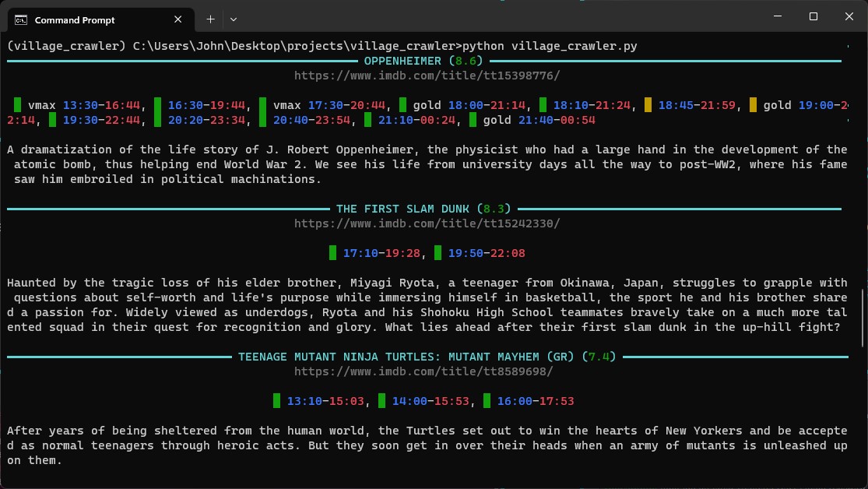868x489 pixels.
Task: Open The First Slam Dunk IMDb link
Action: 427,223
